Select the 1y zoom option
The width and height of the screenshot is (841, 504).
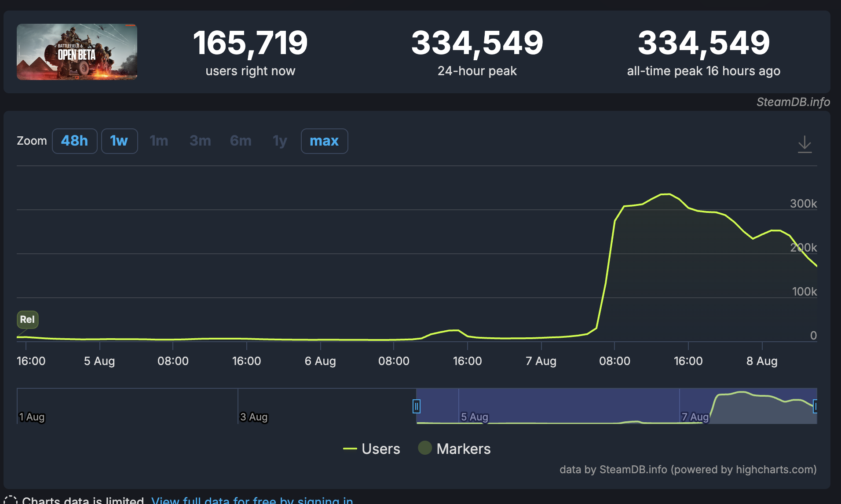279,141
